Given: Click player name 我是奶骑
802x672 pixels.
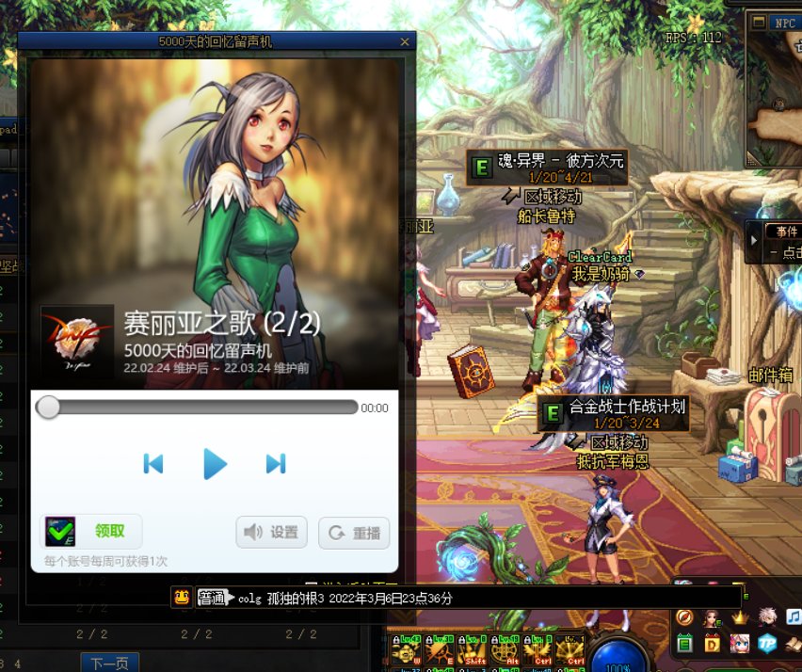Looking at the screenshot, I should (x=601, y=274).
